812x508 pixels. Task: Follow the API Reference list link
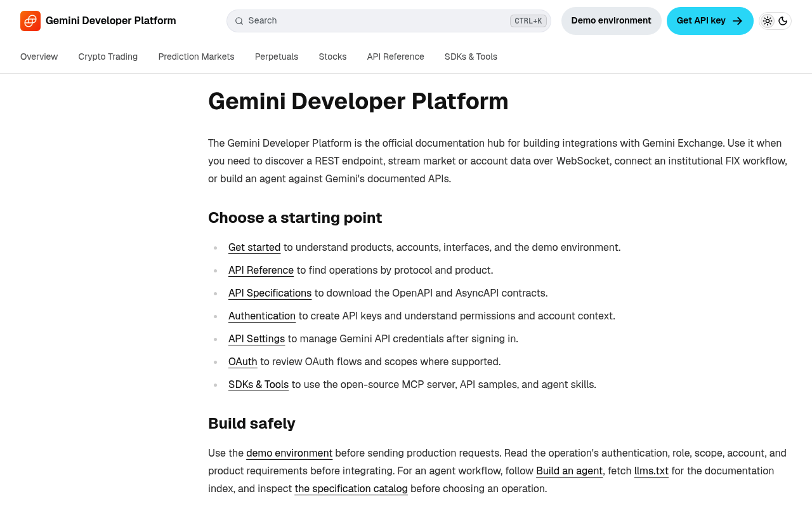pos(261,271)
